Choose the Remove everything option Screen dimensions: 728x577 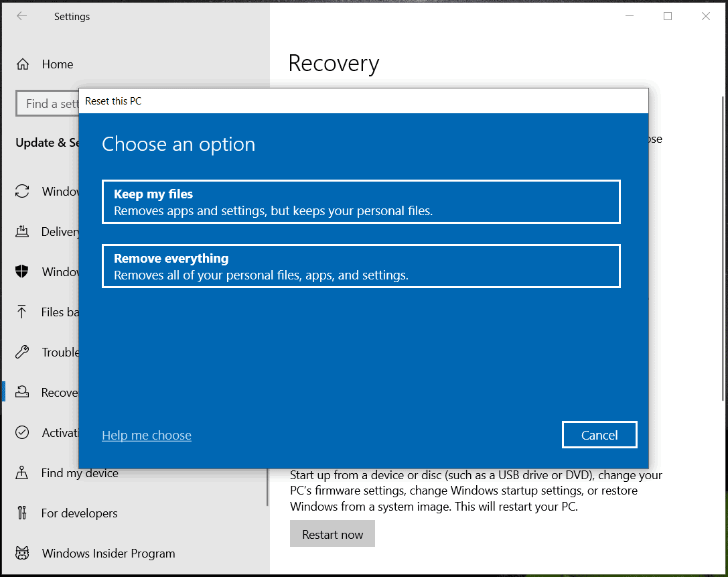click(361, 265)
